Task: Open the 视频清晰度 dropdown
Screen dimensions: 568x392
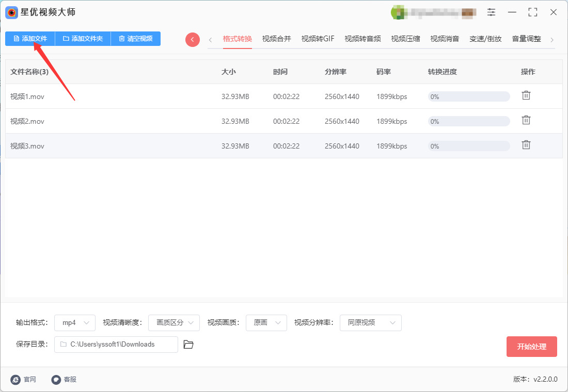Action: tap(174, 323)
